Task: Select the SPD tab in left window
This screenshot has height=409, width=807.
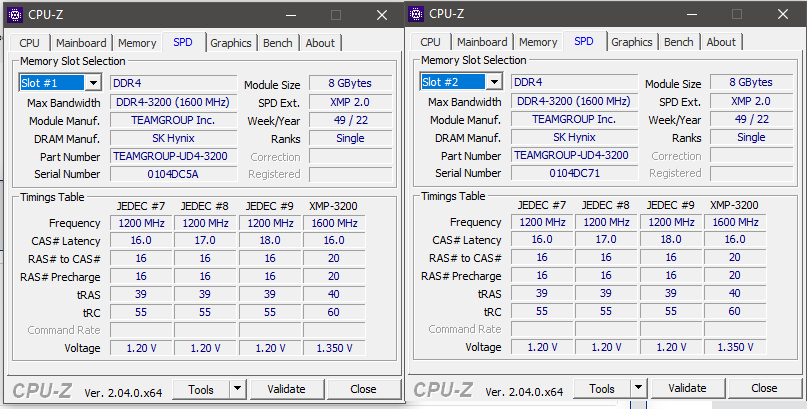Action: (183, 42)
